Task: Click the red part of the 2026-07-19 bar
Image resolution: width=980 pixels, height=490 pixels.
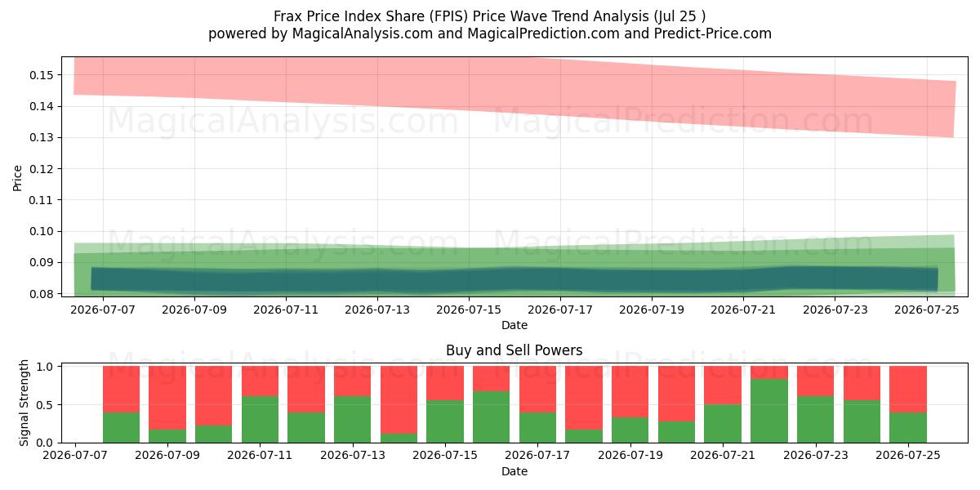Action: pos(630,392)
